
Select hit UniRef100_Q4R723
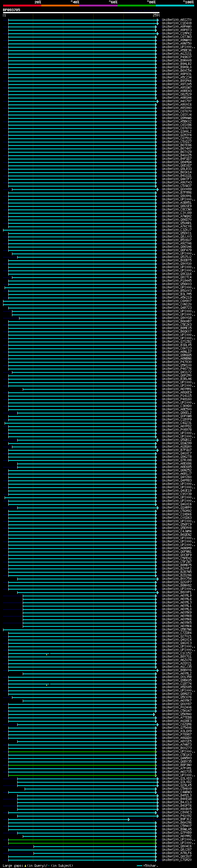click(176, 308)
